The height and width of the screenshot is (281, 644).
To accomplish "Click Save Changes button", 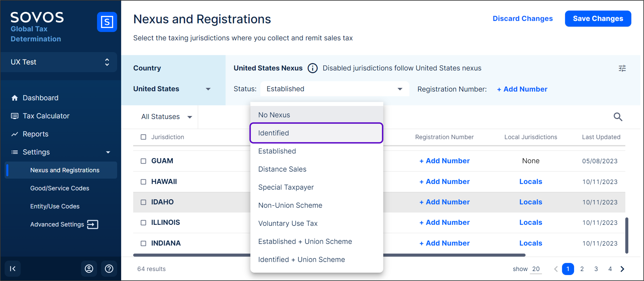I will 598,19.
